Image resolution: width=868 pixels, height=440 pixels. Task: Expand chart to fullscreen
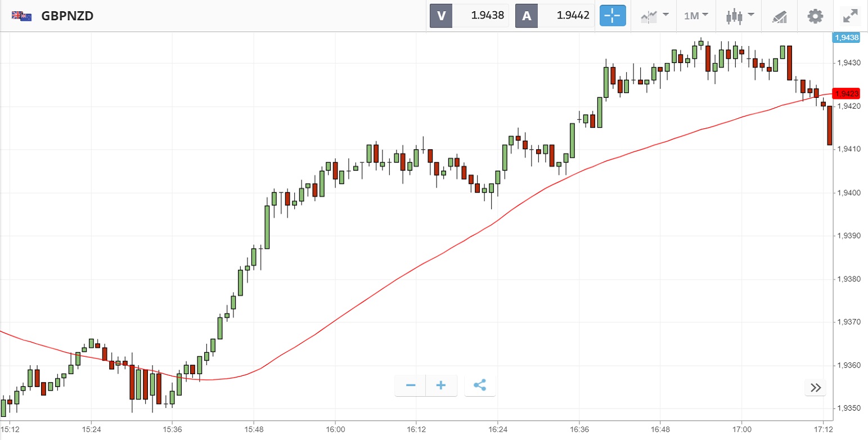pyautogui.click(x=849, y=16)
